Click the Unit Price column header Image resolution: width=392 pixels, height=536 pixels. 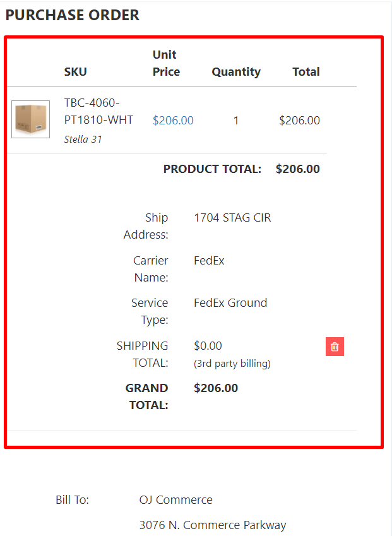click(x=166, y=63)
